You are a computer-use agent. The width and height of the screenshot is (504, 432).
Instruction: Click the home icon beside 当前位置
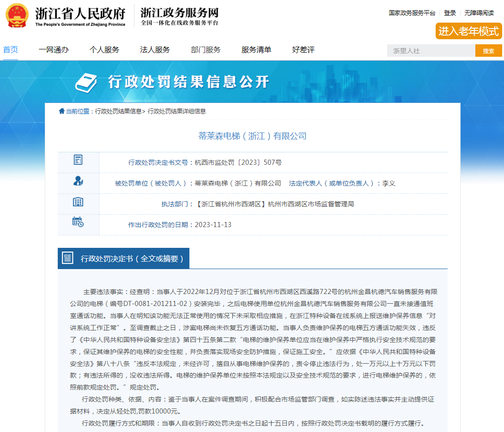point(62,111)
